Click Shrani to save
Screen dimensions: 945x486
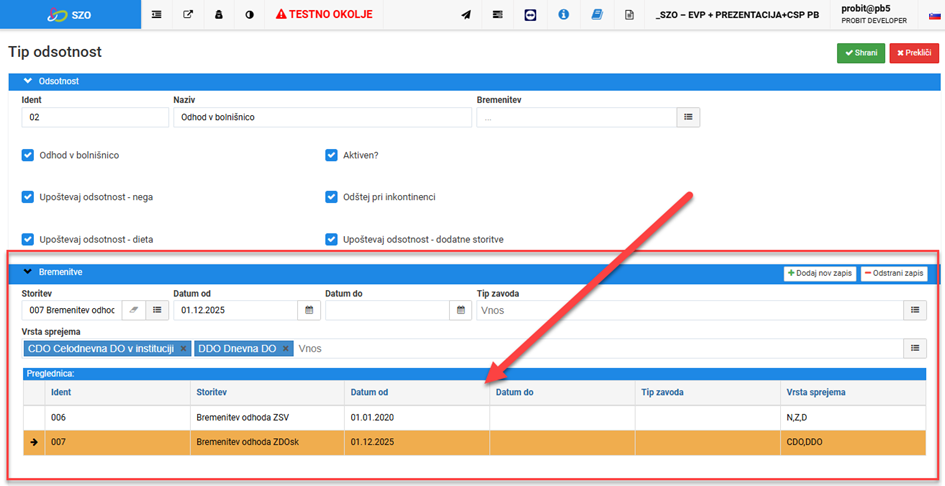(861, 53)
